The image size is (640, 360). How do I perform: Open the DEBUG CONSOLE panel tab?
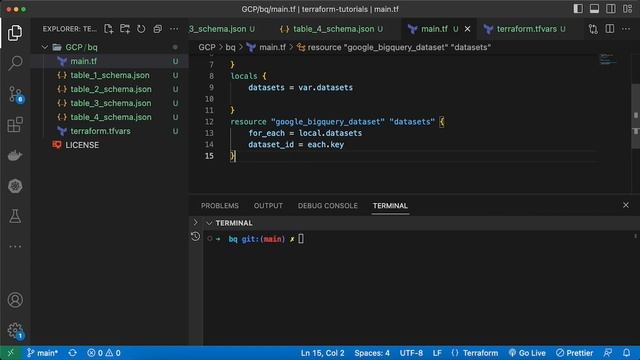tap(328, 206)
